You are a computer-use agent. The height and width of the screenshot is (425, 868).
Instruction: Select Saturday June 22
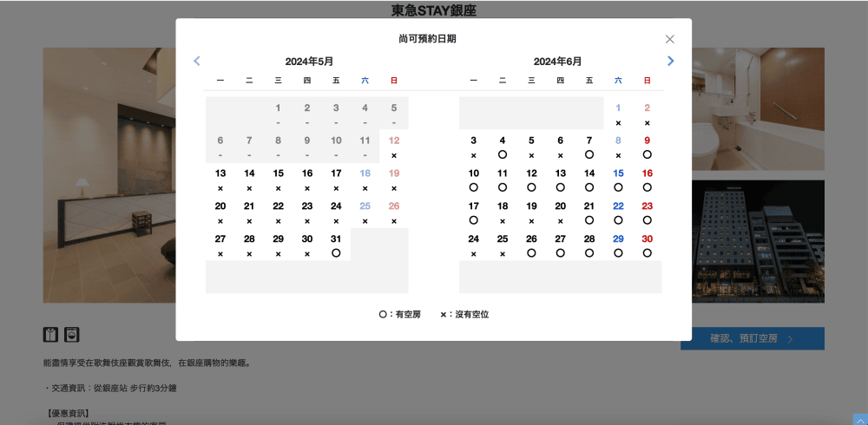pyautogui.click(x=618, y=212)
